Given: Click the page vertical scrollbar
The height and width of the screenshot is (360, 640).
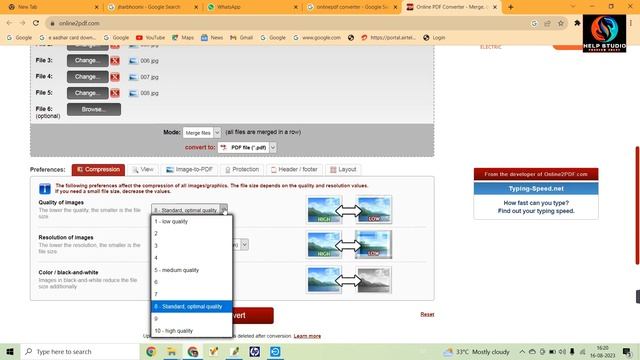Looking at the screenshot, I should [637, 205].
